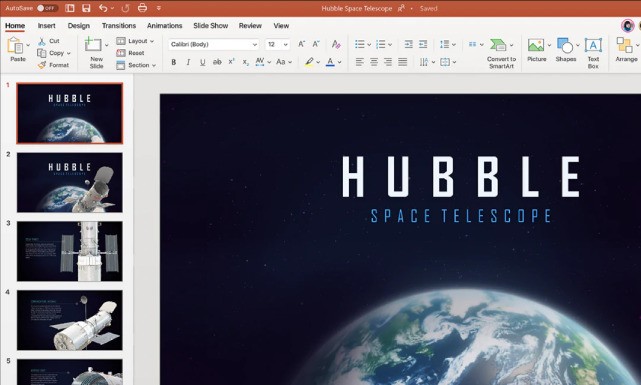
Task: Click the Increase Indent icon
Action: [423, 44]
